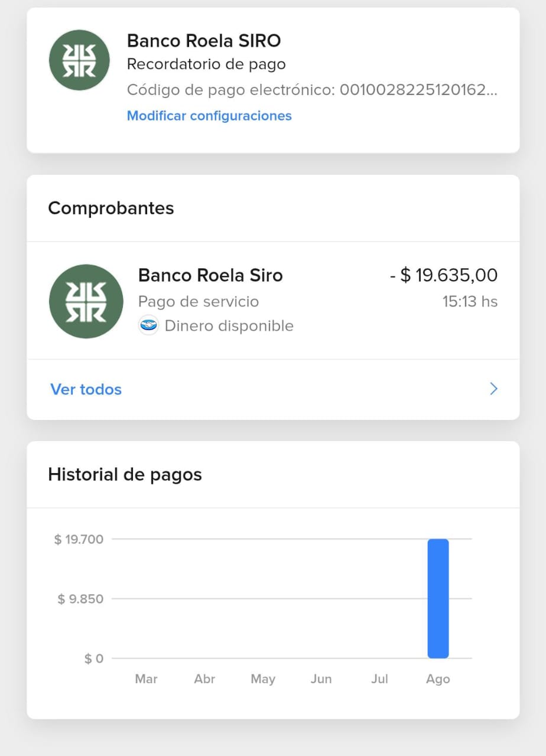
Task: Tap the 15:13 hs payment time
Action: coord(470,302)
